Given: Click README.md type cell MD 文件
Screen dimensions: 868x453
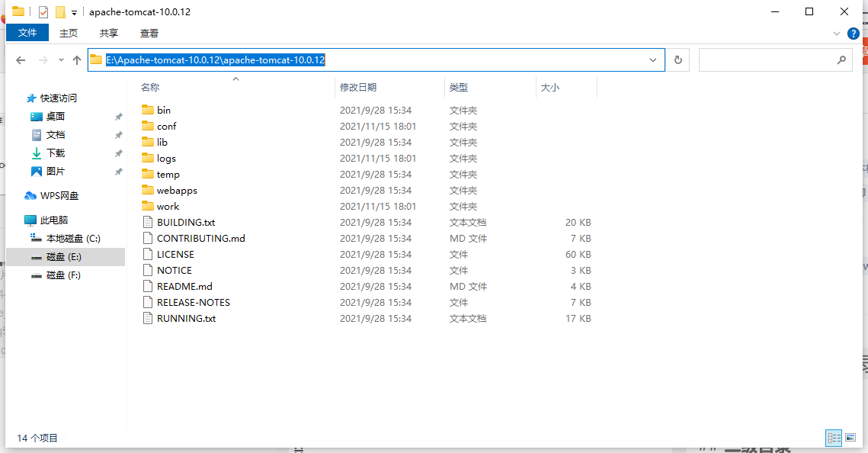Looking at the screenshot, I should (469, 286).
